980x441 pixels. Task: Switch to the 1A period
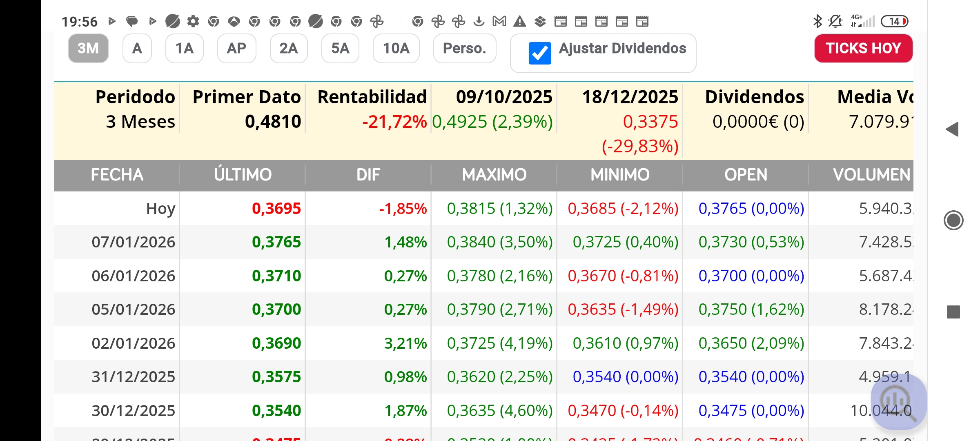(184, 49)
